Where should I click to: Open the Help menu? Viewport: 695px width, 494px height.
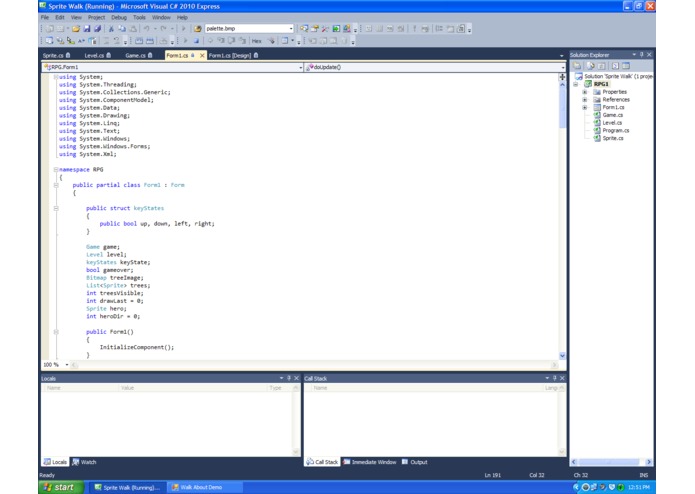(182, 17)
